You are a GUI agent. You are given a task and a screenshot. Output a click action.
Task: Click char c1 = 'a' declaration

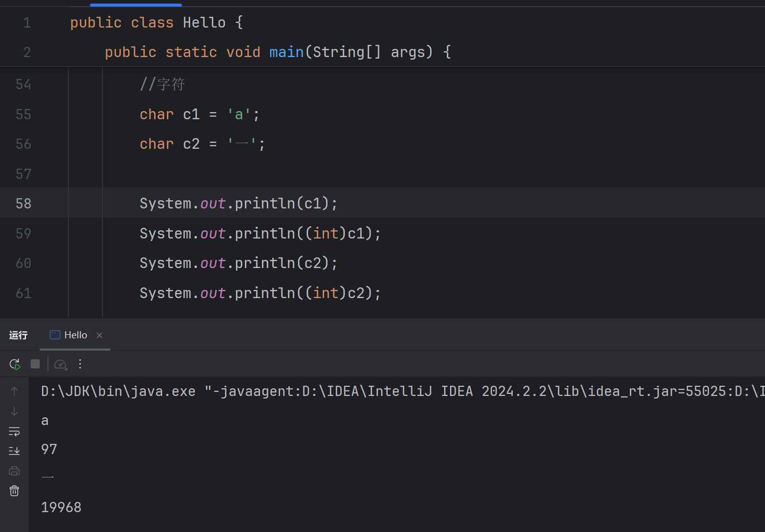199,114
